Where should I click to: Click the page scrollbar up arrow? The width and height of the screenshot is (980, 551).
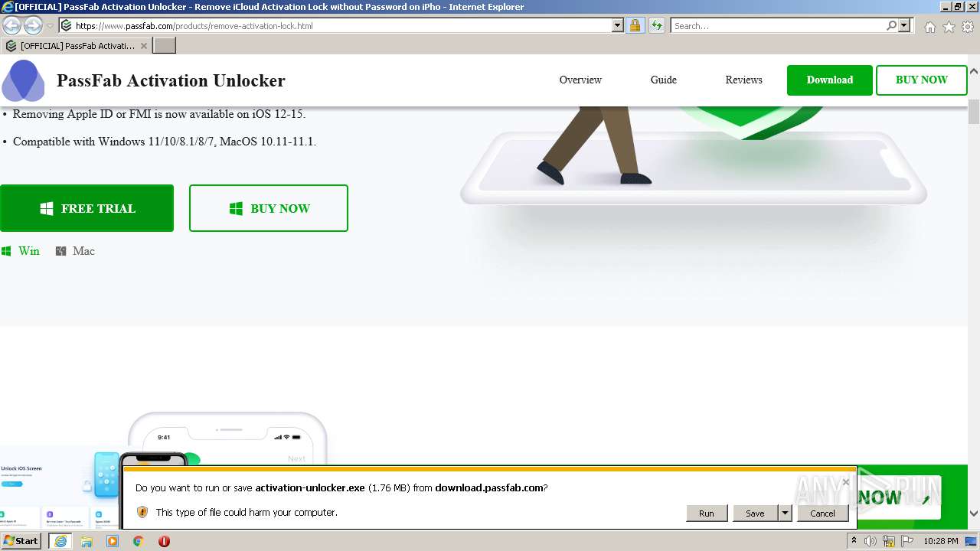[x=974, y=70]
